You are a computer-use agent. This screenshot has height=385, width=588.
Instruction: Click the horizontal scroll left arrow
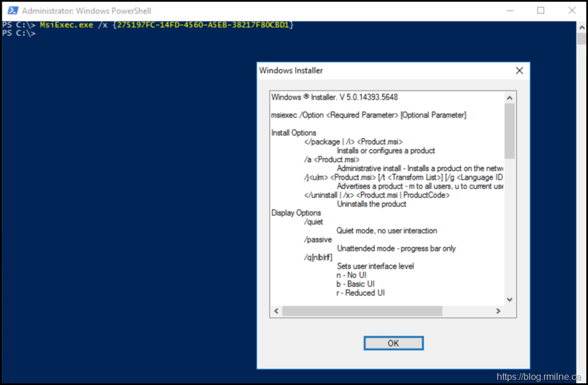tap(276, 311)
